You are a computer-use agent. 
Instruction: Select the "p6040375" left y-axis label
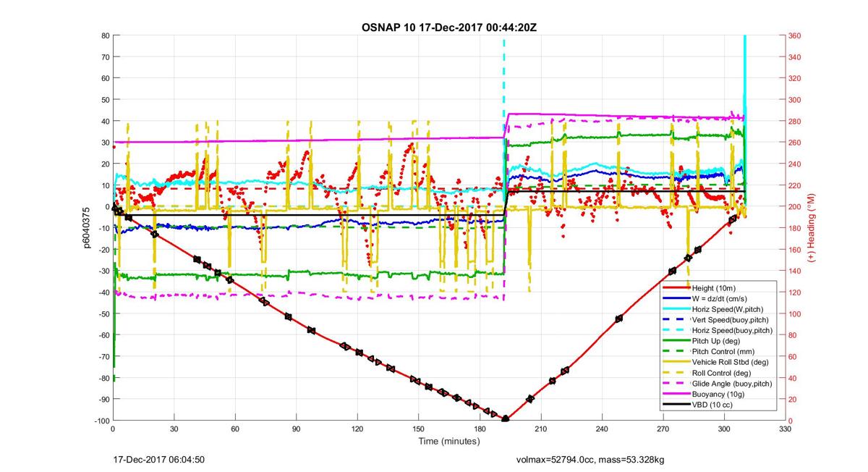pyautogui.click(x=86, y=228)
